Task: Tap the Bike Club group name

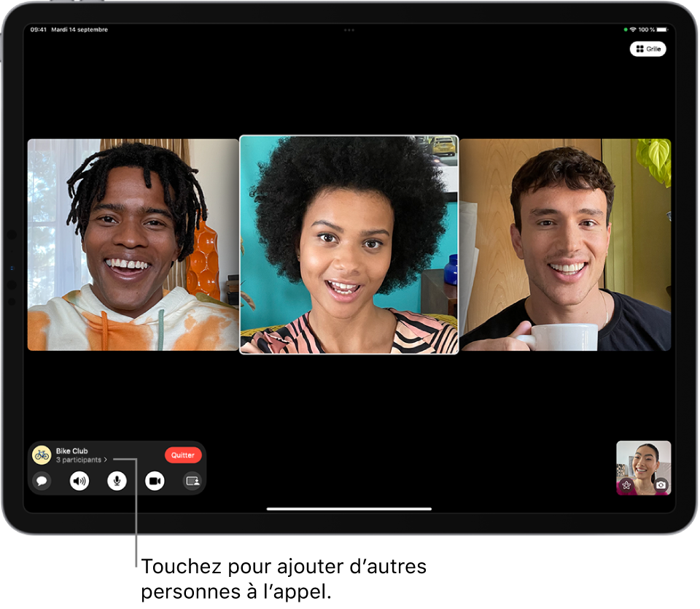Action: 72,451
